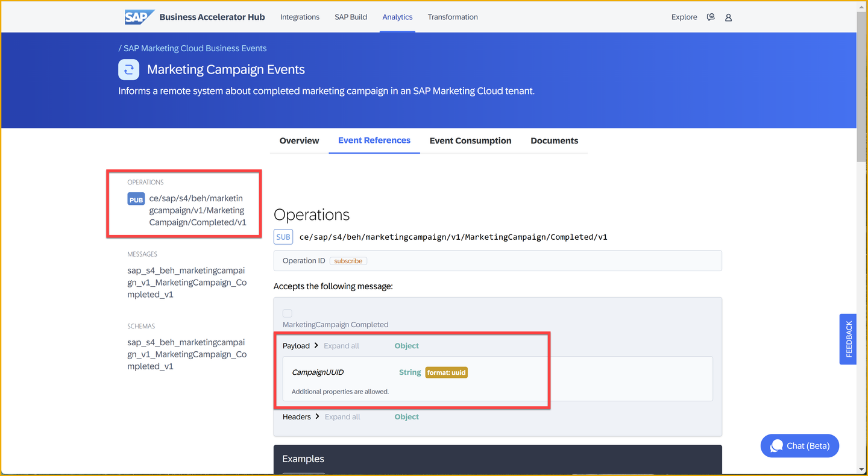
Task: Open the SAP Build menu
Action: coord(351,17)
